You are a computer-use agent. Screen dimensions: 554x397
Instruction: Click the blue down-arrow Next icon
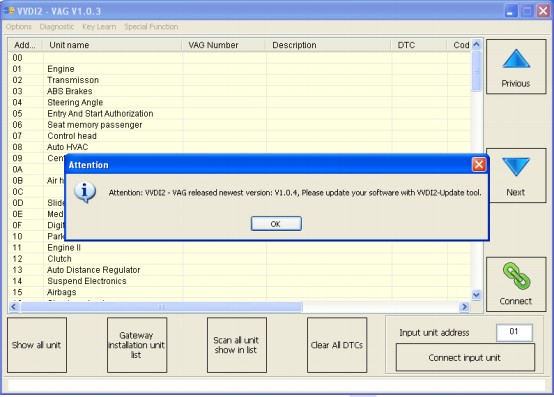click(x=516, y=167)
